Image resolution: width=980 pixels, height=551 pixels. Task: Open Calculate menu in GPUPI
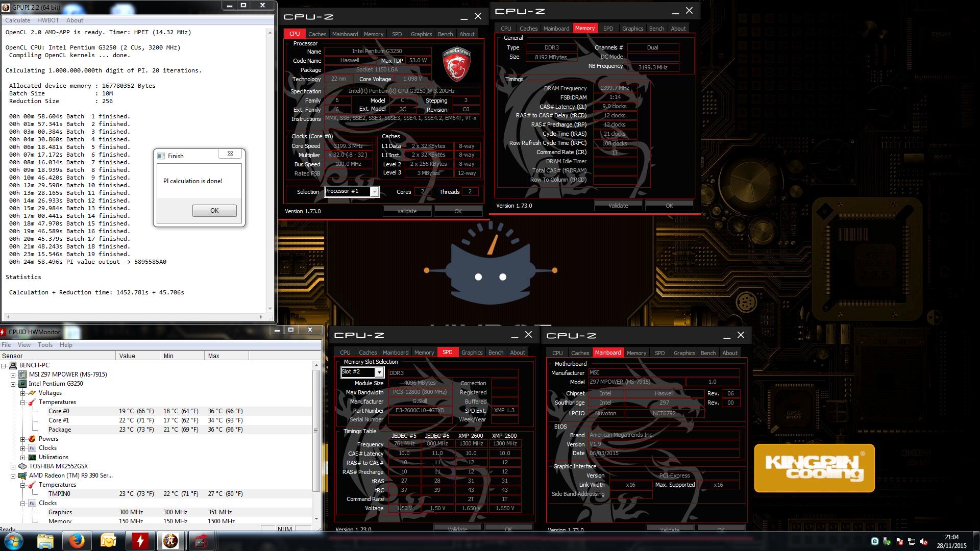[18, 20]
